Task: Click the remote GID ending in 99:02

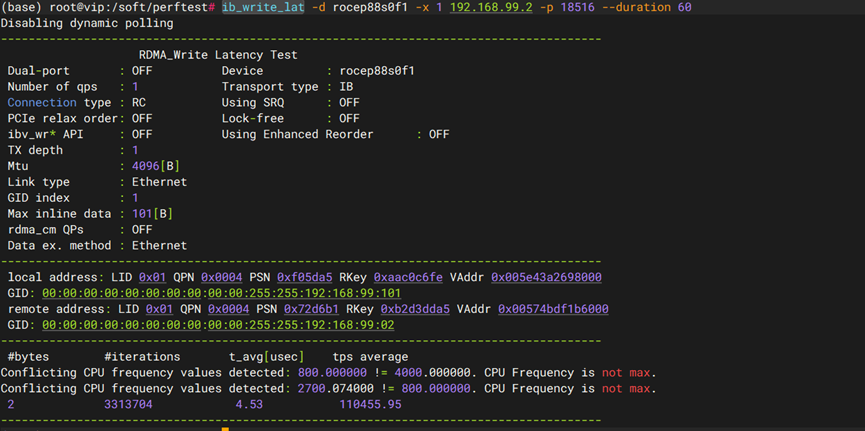Action: tap(218, 325)
